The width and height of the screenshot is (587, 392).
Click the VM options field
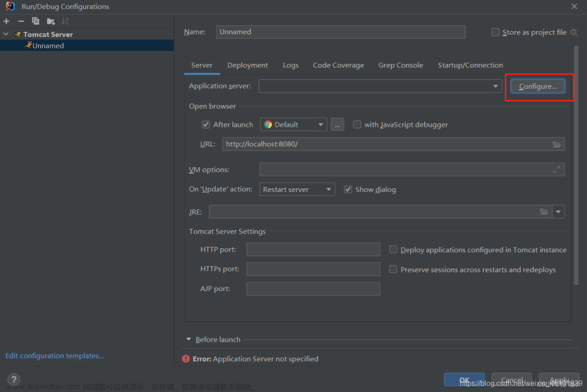(412, 170)
